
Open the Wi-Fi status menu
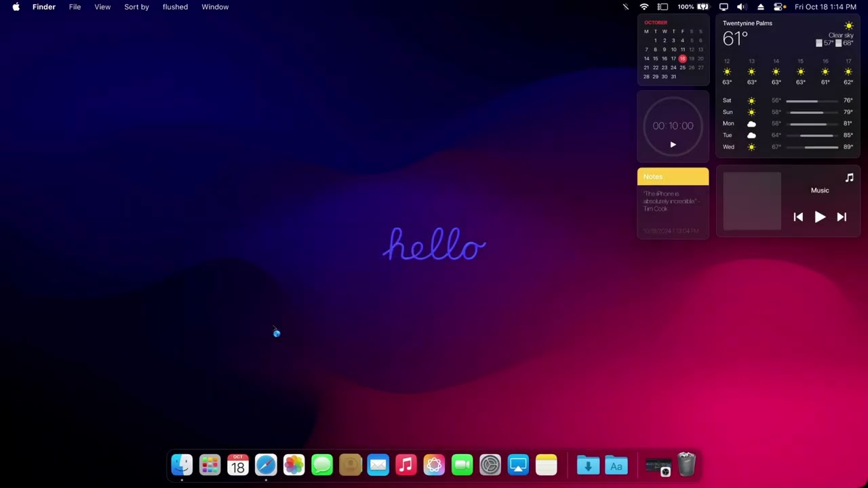click(644, 7)
